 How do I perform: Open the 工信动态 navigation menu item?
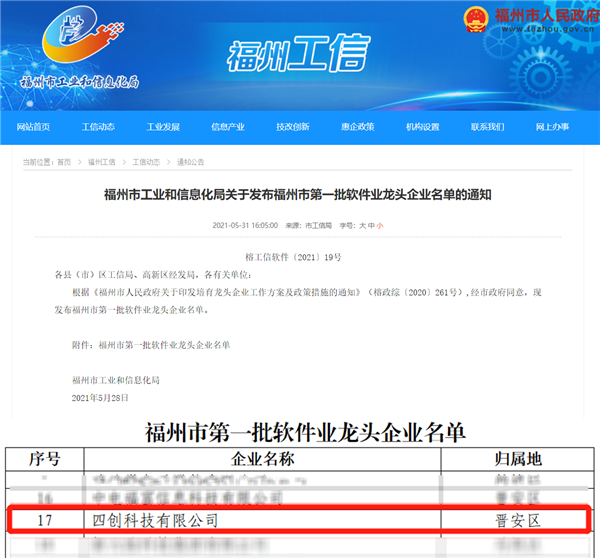click(x=98, y=127)
